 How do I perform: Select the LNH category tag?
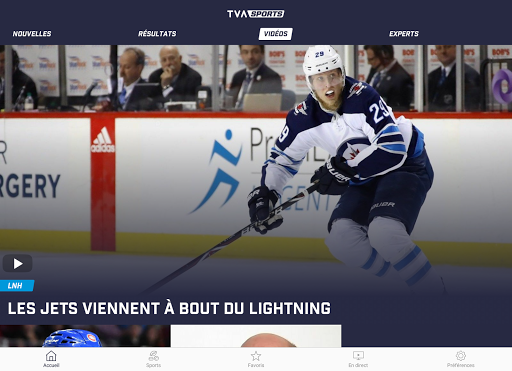pos(17,286)
